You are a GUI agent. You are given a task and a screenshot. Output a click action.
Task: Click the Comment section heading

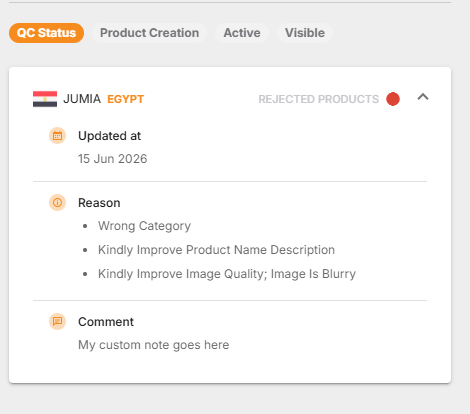106,322
